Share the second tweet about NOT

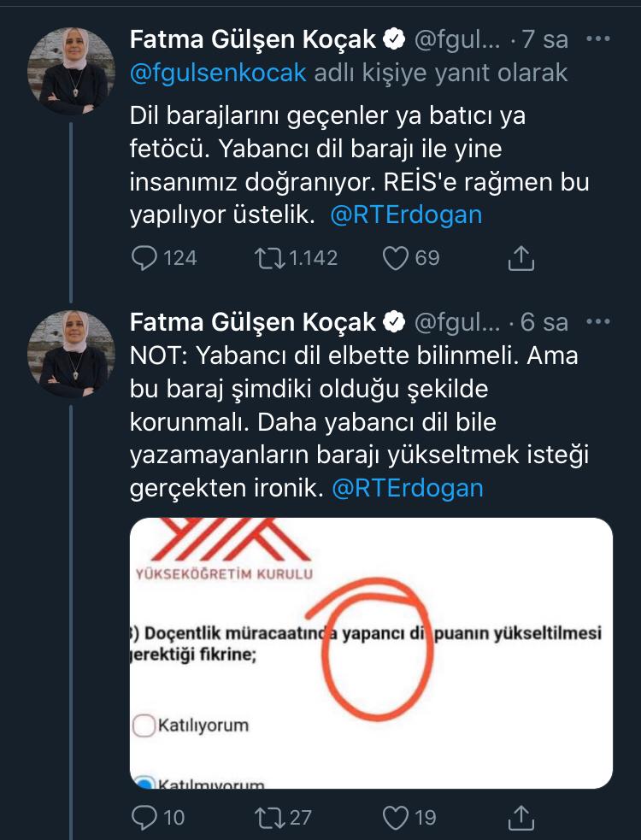(x=521, y=818)
